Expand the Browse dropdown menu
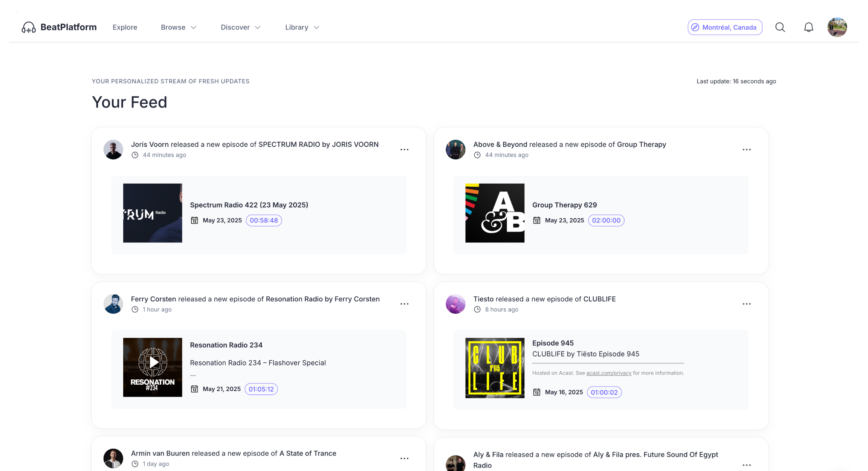The height and width of the screenshot is (471, 868). [179, 27]
